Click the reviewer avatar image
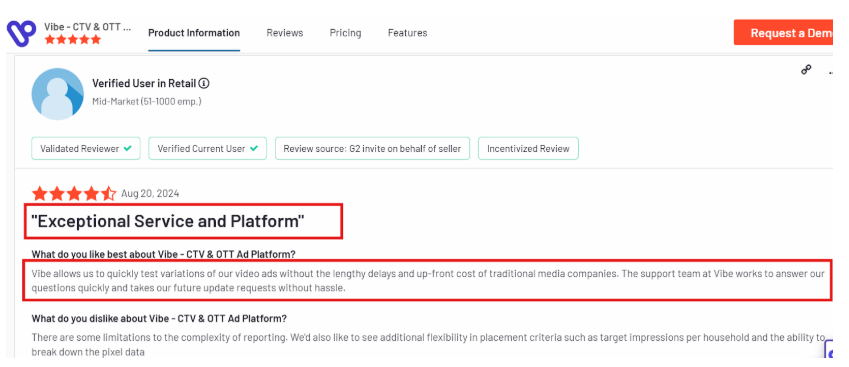This screenshot has width=849, height=367. [x=57, y=94]
